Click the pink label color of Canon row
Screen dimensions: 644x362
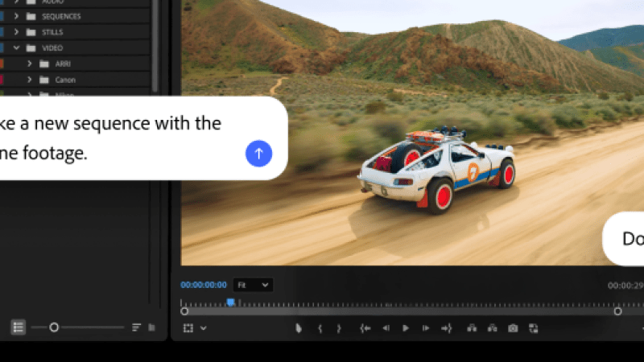[x=2, y=80]
